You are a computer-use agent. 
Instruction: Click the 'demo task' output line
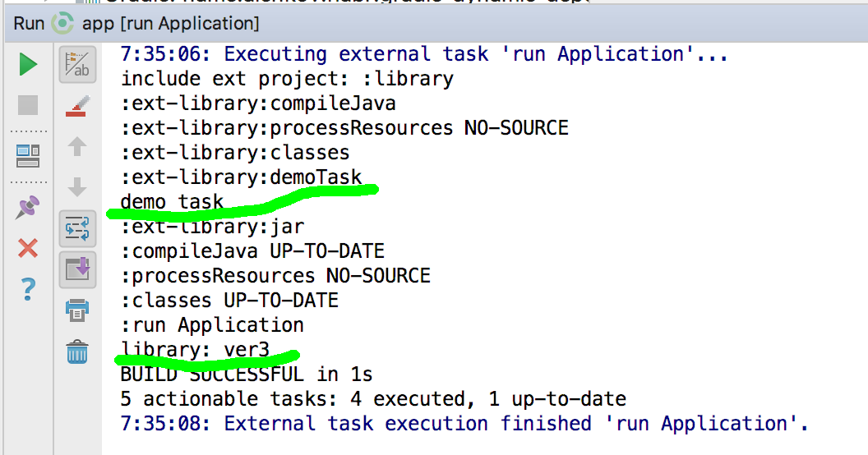click(x=172, y=202)
